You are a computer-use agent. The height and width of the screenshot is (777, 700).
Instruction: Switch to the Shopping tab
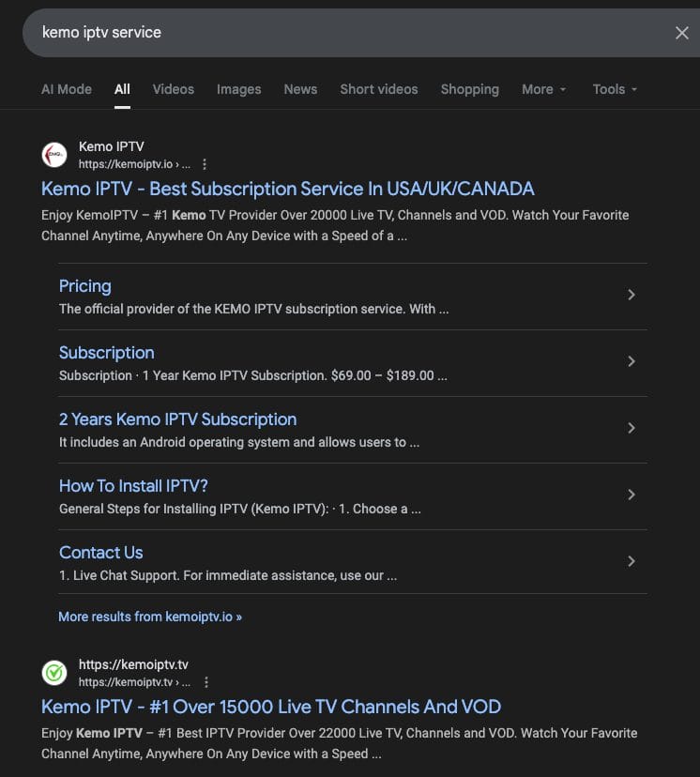[x=469, y=89]
